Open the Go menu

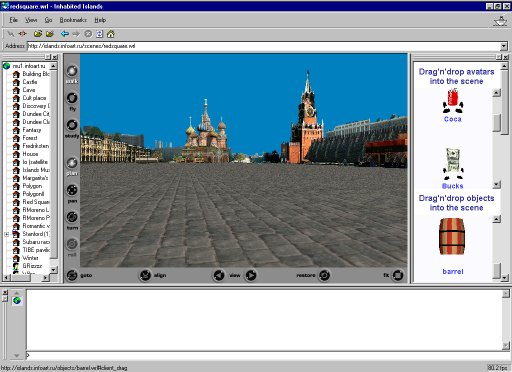[x=48, y=20]
